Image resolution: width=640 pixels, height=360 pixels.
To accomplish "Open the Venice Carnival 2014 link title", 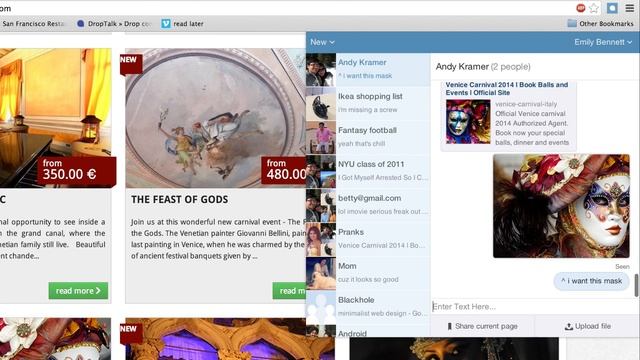I will click(x=507, y=89).
